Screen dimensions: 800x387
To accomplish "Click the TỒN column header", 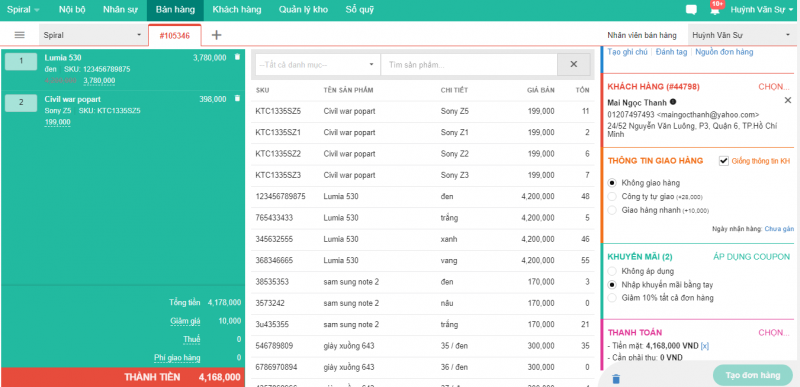I will coord(582,90).
